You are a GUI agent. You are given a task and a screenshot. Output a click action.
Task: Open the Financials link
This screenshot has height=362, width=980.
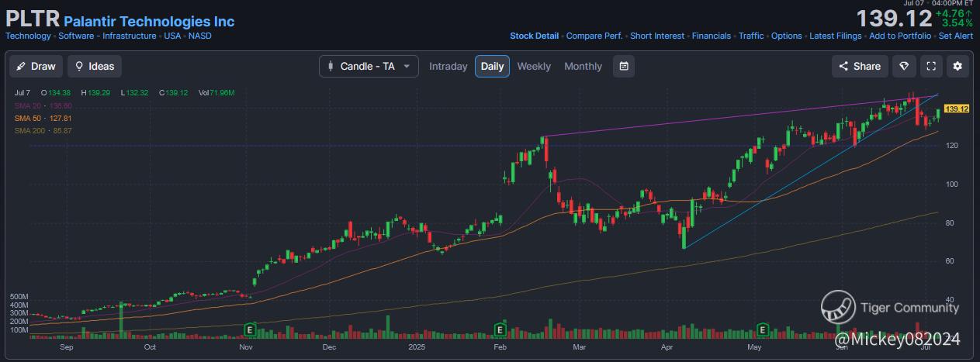coord(712,36)
